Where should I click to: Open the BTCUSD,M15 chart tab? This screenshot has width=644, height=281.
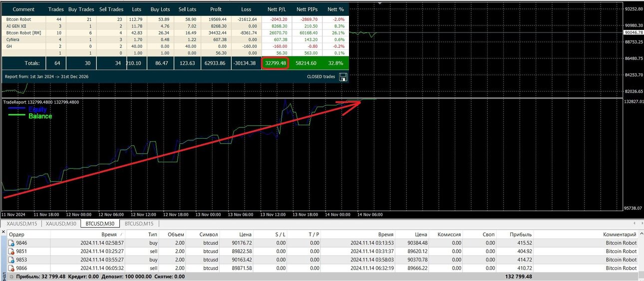click(x=139, y=224)
